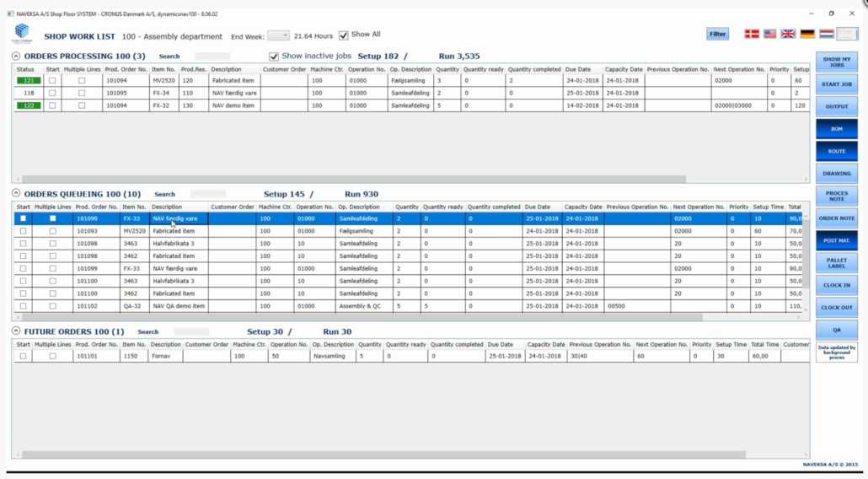Sort Orders Queueing by Item No. header
The height and width of the screenshot is (479, 868).
(x=134, y=207)
